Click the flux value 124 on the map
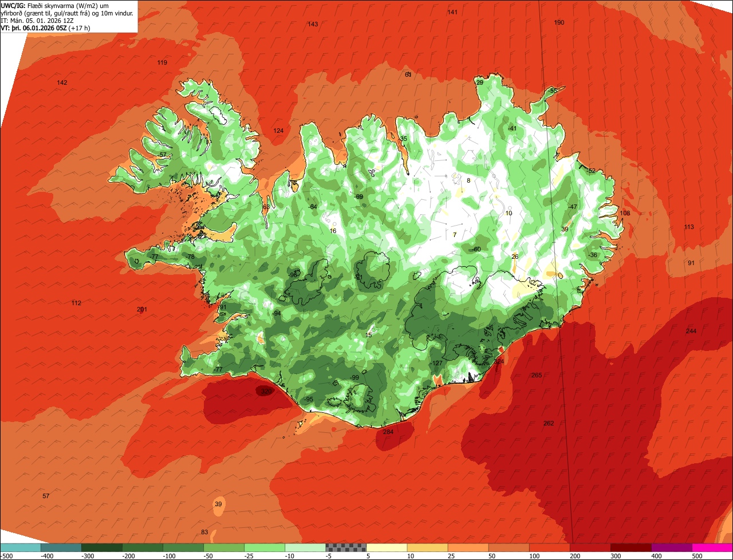The height and width of the screenshot is (560, 733). point(278,131)
